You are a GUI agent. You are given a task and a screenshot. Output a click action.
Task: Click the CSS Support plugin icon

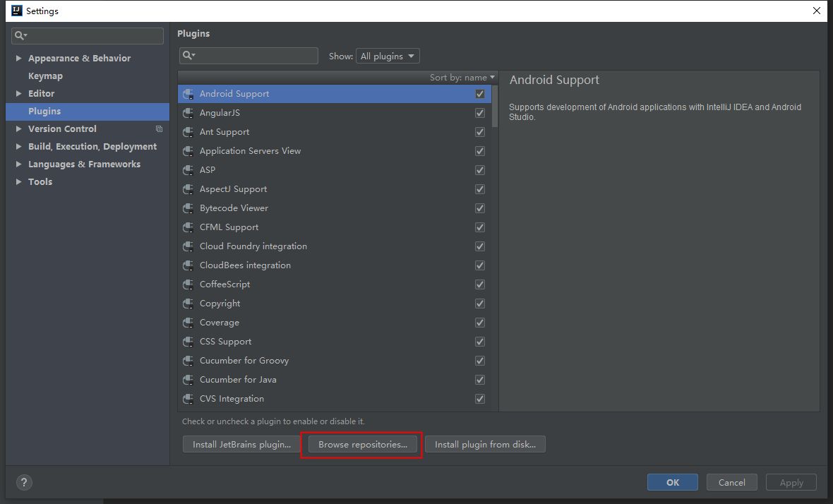pyautogui.click(x=188, y=342)
